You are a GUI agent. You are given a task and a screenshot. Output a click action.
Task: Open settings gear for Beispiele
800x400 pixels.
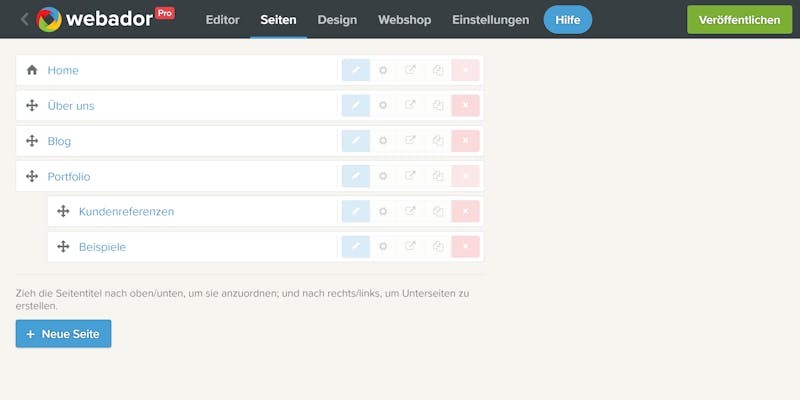point(383,246)
